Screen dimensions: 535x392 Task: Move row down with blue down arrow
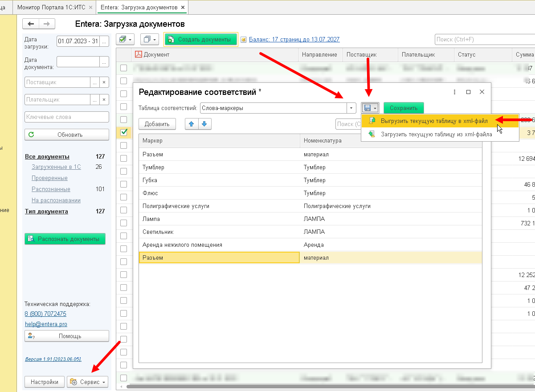pyautogui.click(x=204, y=124)
